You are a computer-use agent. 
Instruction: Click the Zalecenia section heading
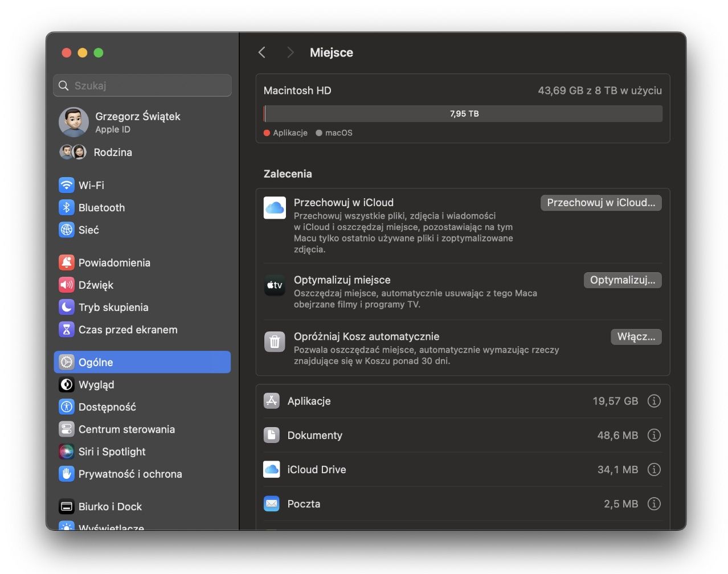(x=288, y=174)
